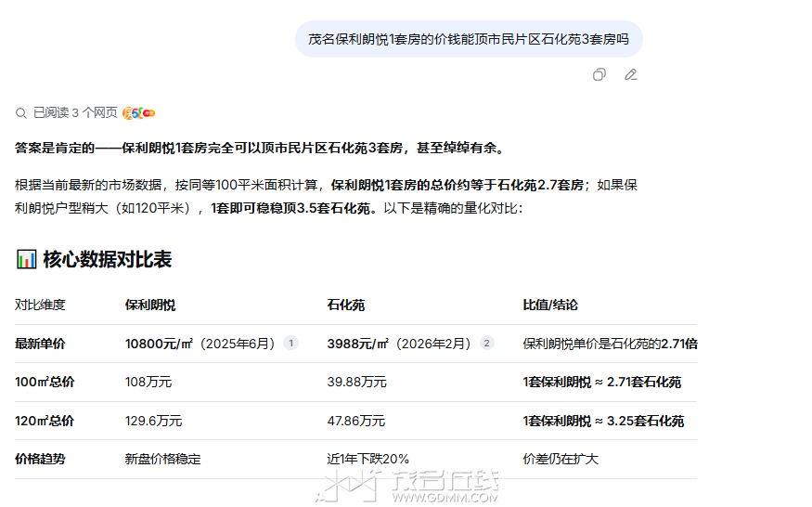
Task: Click the search magnifier icon
Action: point(21,113)
